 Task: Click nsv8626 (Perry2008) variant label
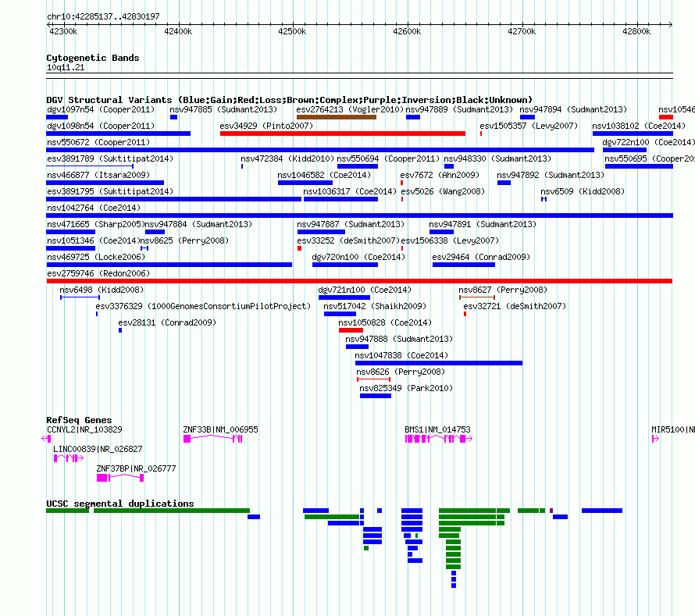coord(401,372)
